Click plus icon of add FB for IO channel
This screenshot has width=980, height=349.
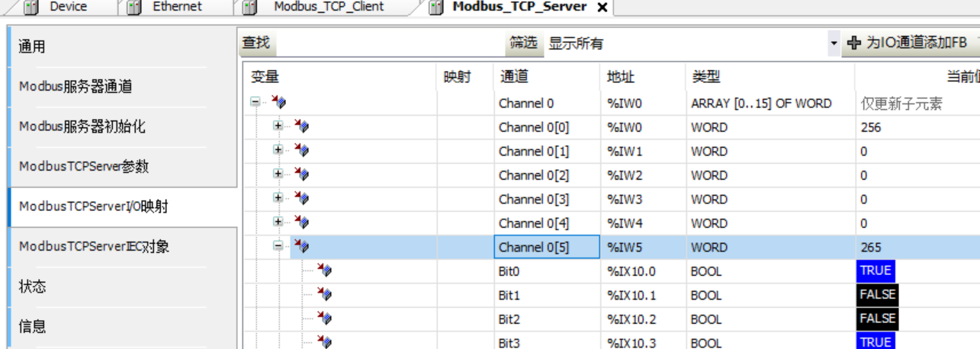(x=854, y=43)
